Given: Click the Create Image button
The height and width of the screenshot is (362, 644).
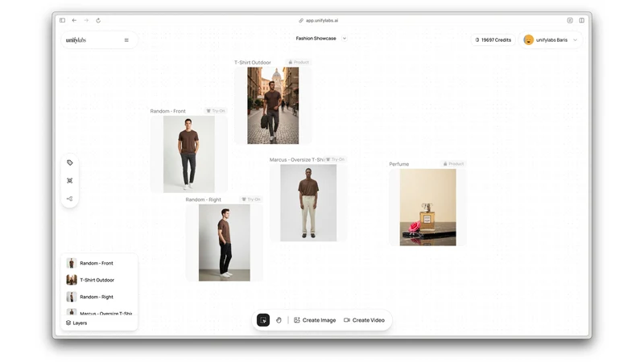Looking at the screenshot, I should 315,320.
